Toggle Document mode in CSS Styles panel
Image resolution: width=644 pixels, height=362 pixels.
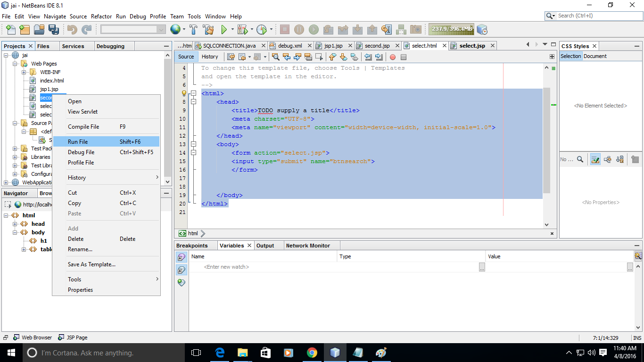(x=595, y=56)
